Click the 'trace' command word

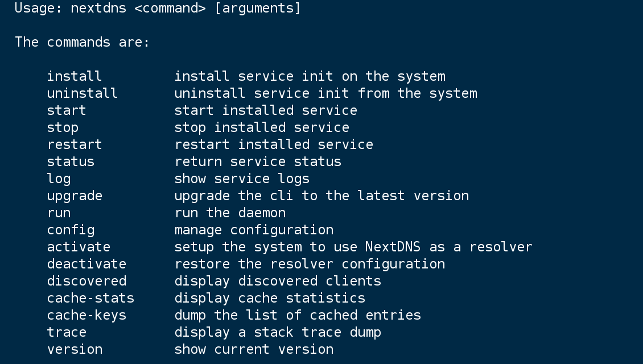[66, 332]
